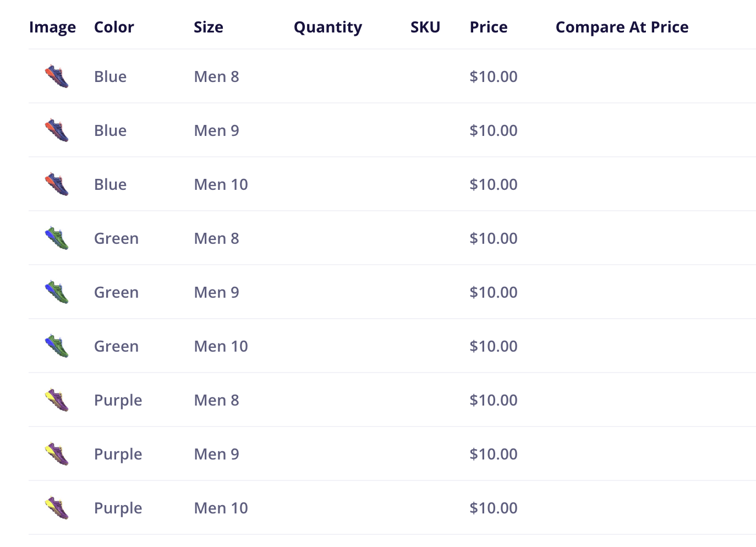This screenshot has height=547, width=756.
Task: Click the SKU column header
Action: pos(425,27)
